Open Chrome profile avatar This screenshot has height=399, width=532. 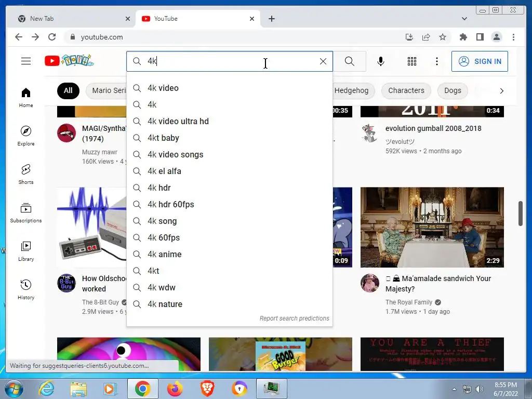pyautogui.click(x=497, y=37)
